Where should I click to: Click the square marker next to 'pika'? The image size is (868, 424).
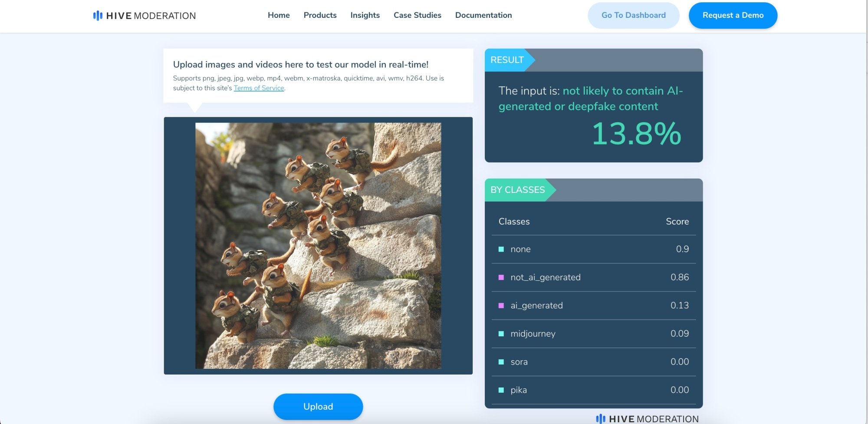(501, 390)
